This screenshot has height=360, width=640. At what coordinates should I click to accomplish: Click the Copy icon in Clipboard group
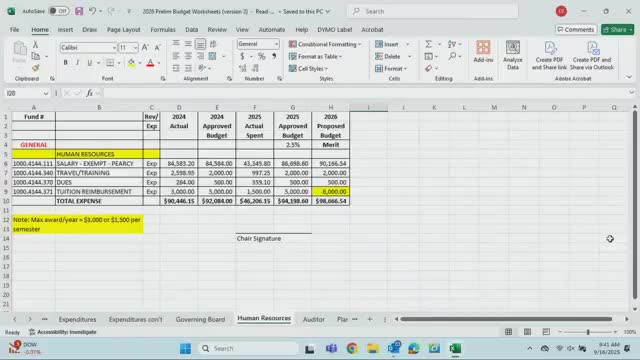[x=36, y=56]
